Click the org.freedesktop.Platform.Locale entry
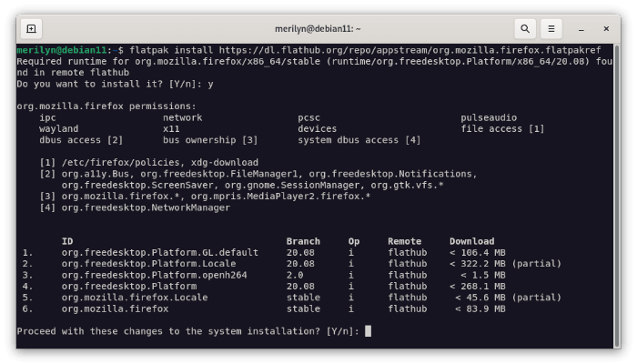This screenshot has width=637, height=364. (148, 264)
